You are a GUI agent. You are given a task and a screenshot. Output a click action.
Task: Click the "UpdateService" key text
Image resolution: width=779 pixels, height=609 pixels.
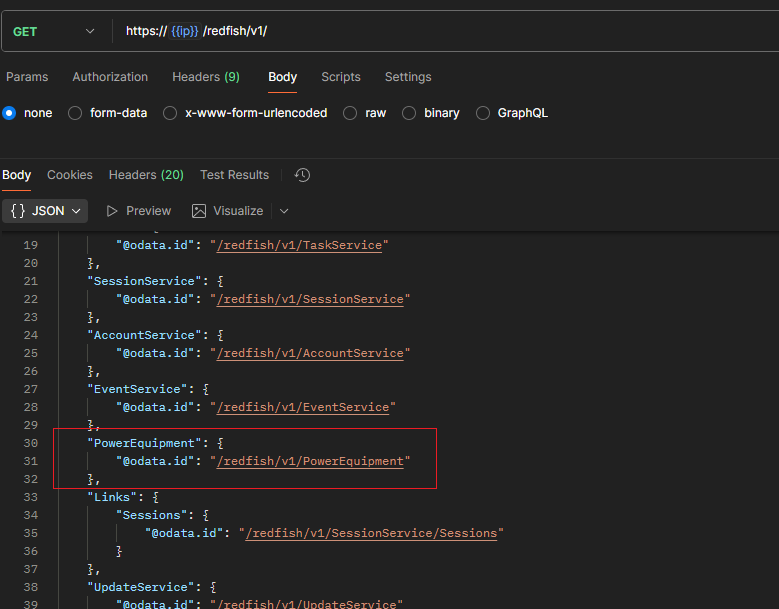141,587
